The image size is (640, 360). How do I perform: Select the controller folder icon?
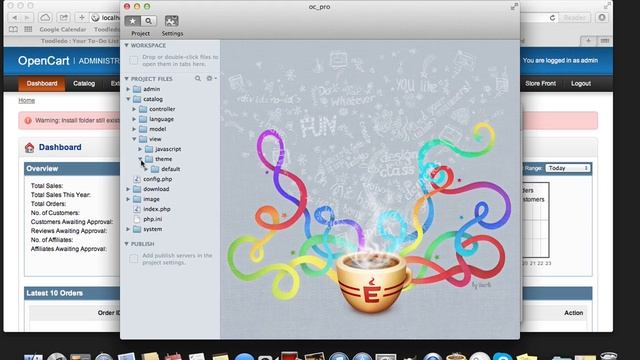tap(143, 109)
